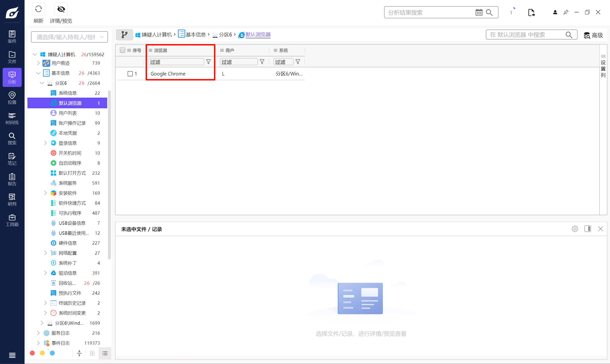The image size is (610, 364).
Task: Click the yellow color tag dot
Action: click(x=42, y=353)
